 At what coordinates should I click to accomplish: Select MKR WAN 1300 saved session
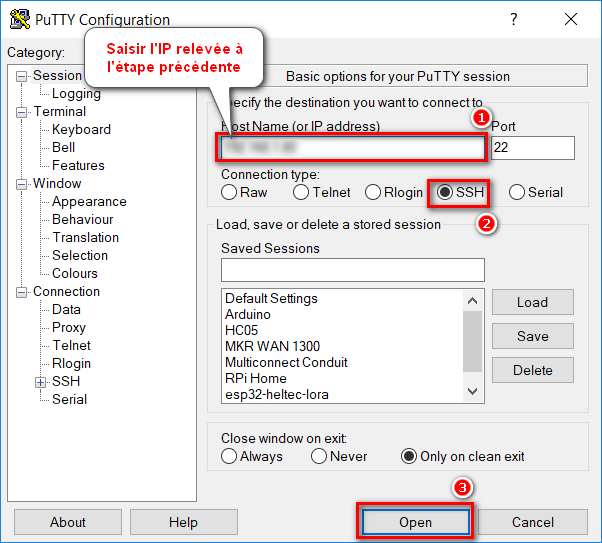(x=272, y=346)
